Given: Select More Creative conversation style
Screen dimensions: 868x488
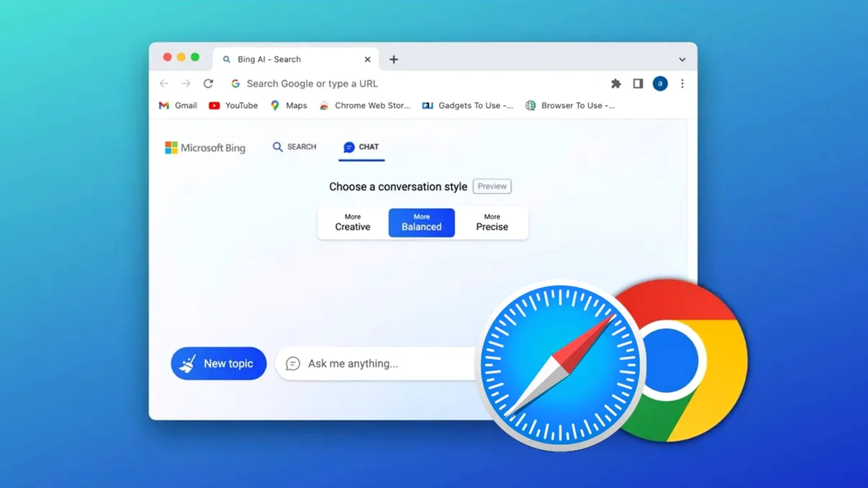Looking at the screenshot, I should [x=353, y=222].
